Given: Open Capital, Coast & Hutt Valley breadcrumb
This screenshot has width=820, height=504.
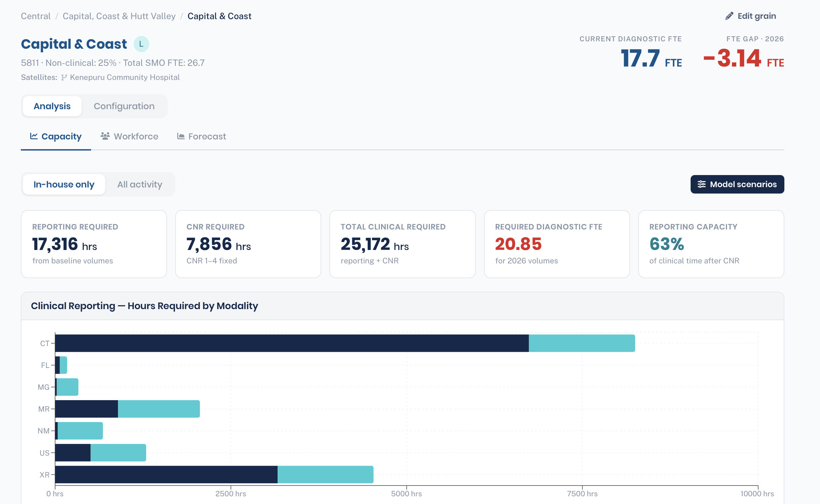Looking at the screenshot, I should pos(119,16).
